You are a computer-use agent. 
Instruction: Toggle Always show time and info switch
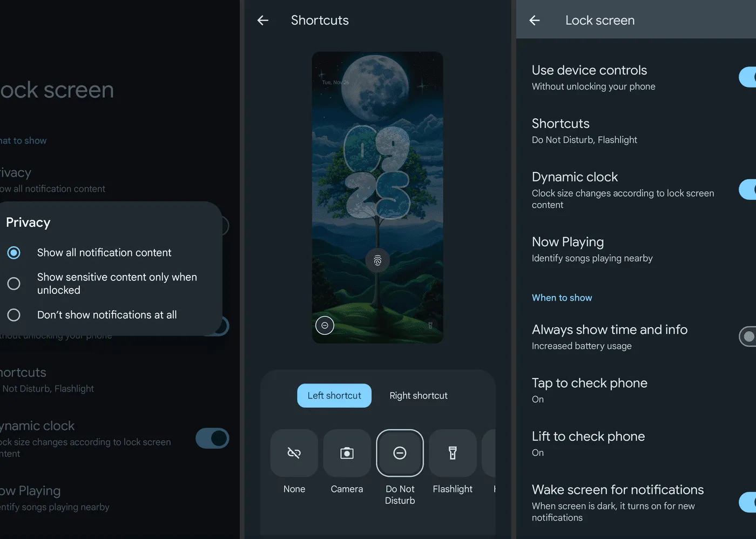(x=747, y=336)
